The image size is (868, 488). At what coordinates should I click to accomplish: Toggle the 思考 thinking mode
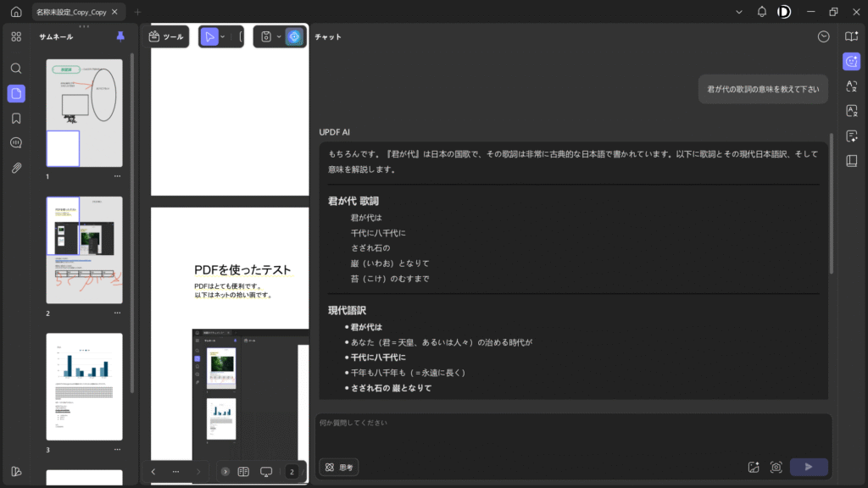339,467
